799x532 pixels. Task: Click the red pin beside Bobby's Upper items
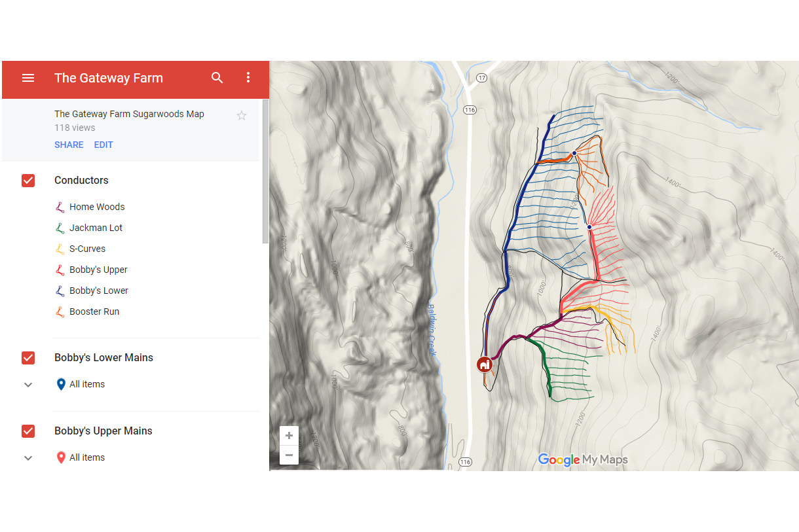tap(61, 457)
